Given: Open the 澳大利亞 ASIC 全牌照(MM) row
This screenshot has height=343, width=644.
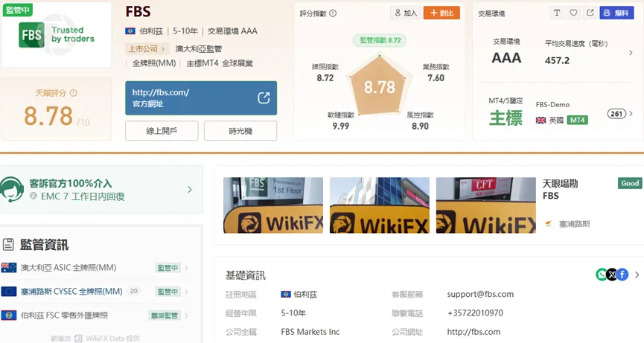Looking at the screenshot, I should [95, 268].
